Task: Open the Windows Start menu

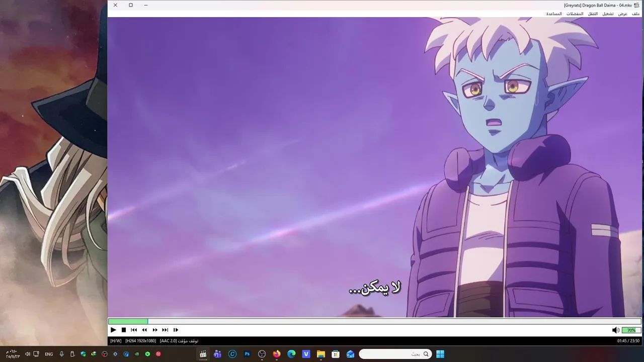Action: click(x=440, y=354)
